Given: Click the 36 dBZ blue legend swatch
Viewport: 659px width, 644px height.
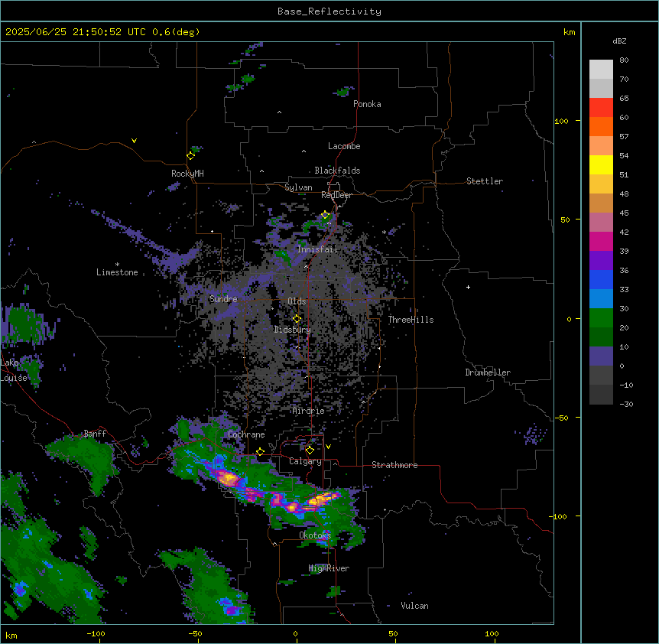Looking at the screenshot, I should (x=601, y=279).
